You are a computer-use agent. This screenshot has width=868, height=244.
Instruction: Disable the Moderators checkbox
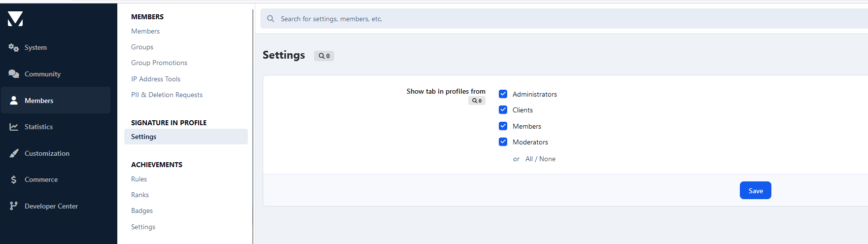point(503,142)
